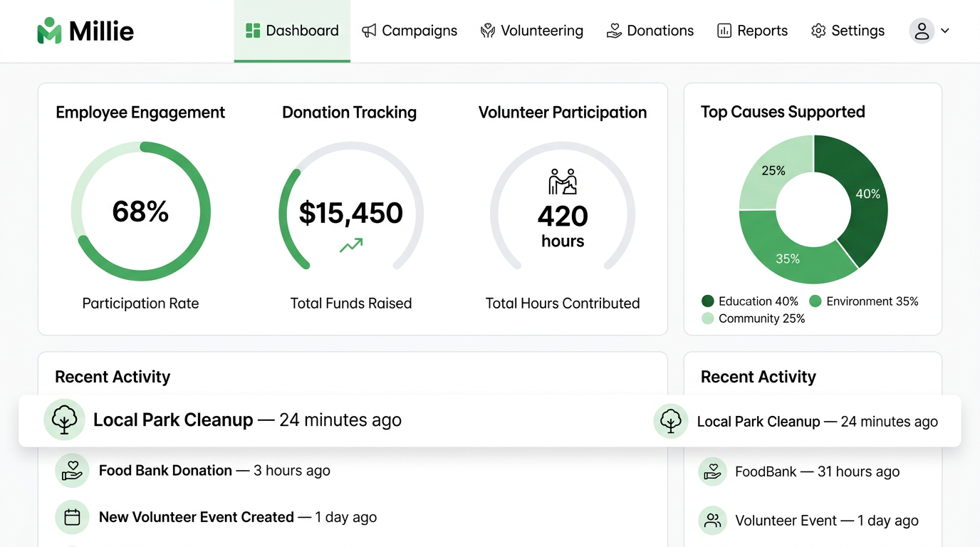980x547 pixels.
Task: Click the heart-in-hand icon for Food Bank Donation
Action: (x=72, y=470)
